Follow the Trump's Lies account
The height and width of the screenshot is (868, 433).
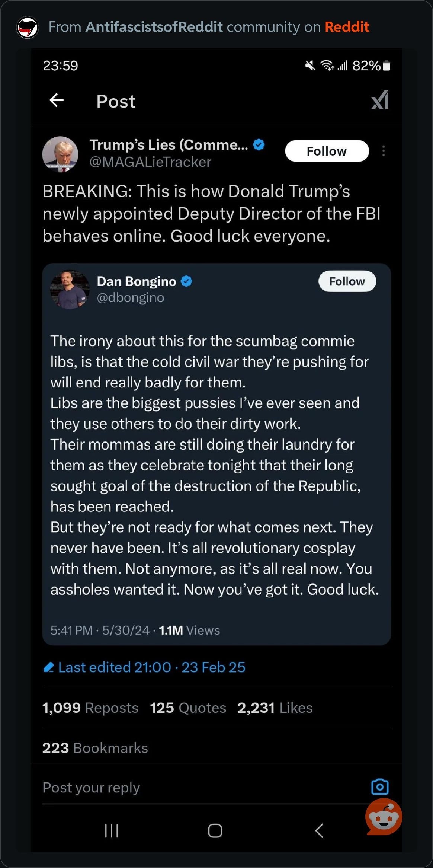[x=327, y=151]
